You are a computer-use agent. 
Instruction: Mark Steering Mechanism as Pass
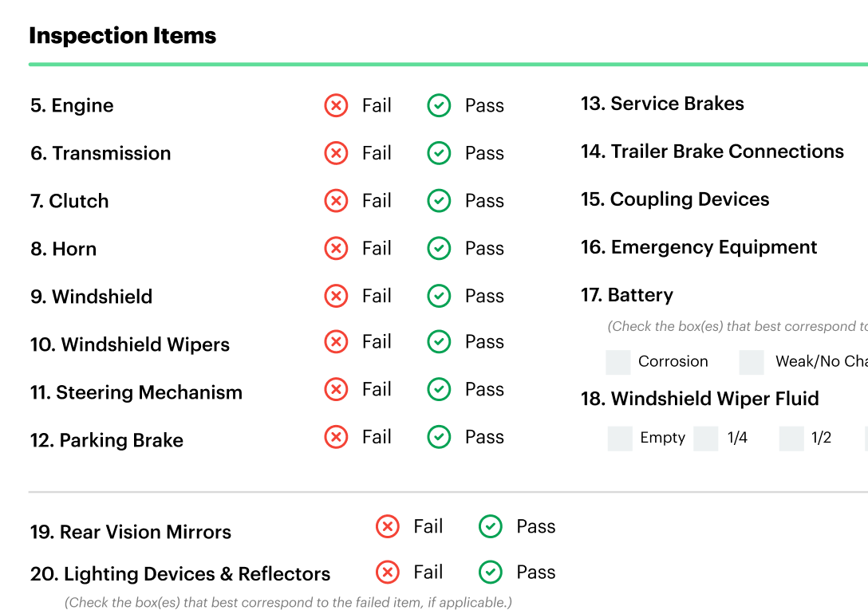[x=439, y=389]
